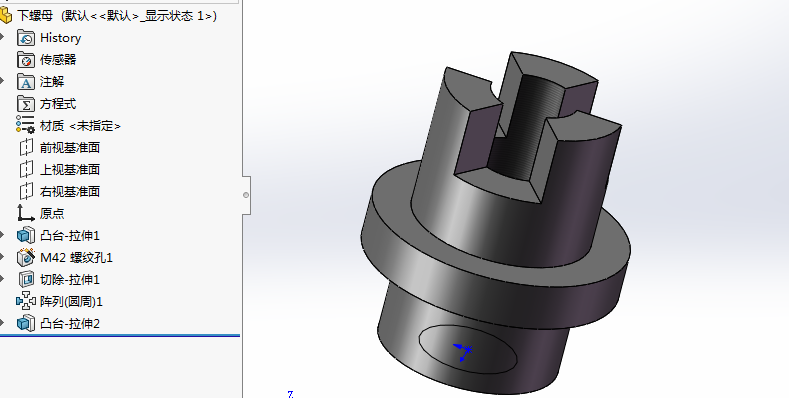
Task: Expand the M42 螺纹孔1 feature
Action: tap(2, 257)
